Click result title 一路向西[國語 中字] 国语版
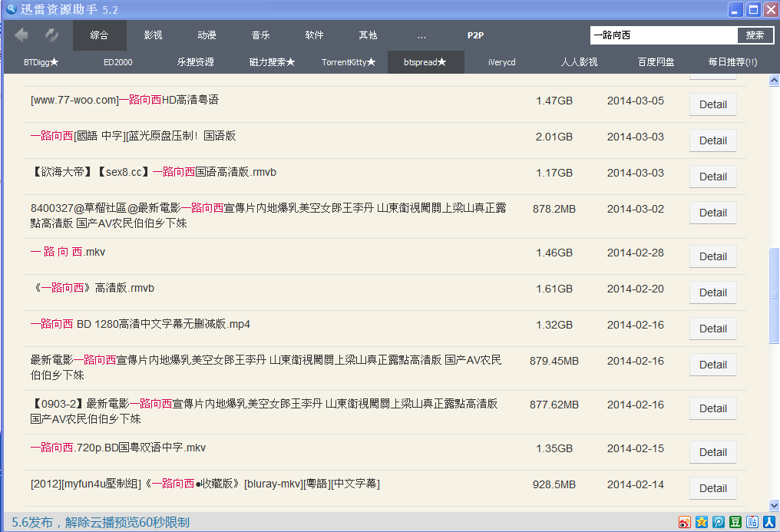The width and height of the screenshot is (780, 532). coord(133,136)
